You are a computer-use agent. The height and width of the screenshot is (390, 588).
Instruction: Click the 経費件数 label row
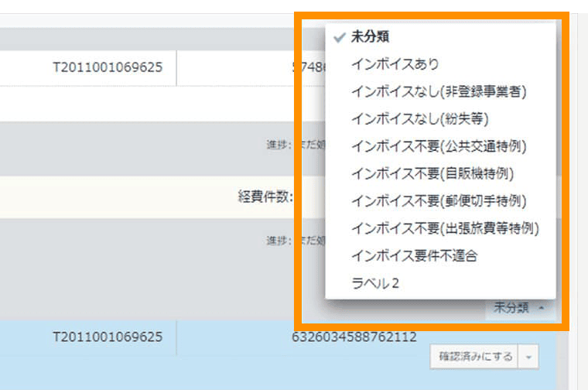(265, 196)
